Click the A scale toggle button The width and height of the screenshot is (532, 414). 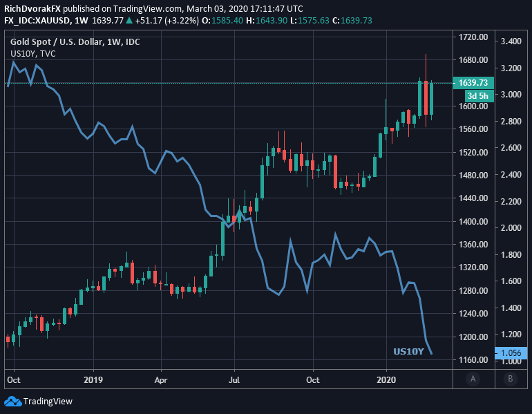(x=473, y=379)
